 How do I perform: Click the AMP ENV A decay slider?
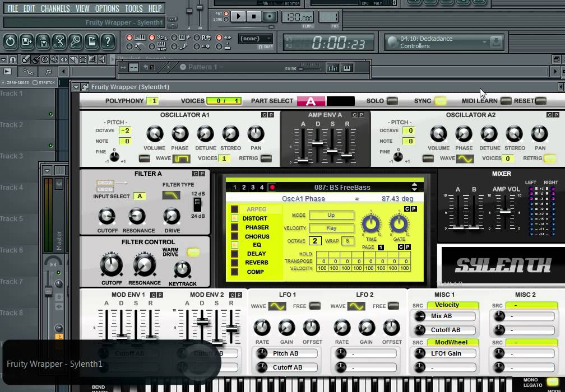[x=317, y=143]
